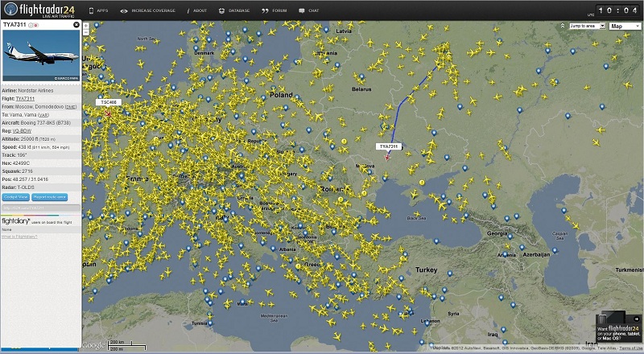Click the flight share URL field
Screen dimensions: 644x354
(x=40, y=208)
